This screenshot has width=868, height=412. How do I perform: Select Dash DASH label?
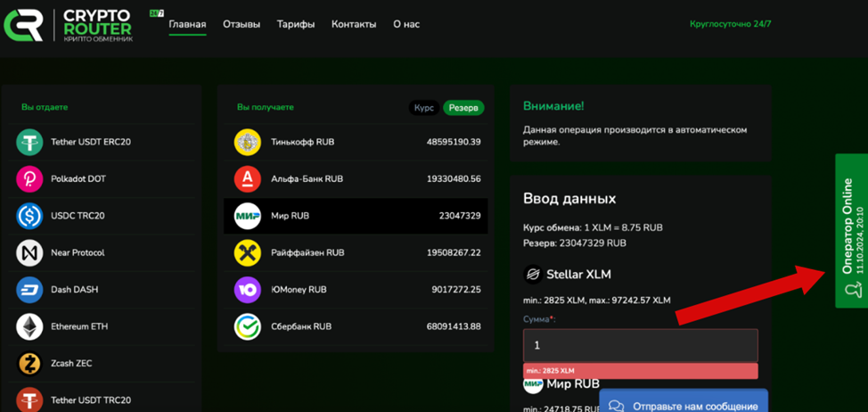[x=75, y=290]
